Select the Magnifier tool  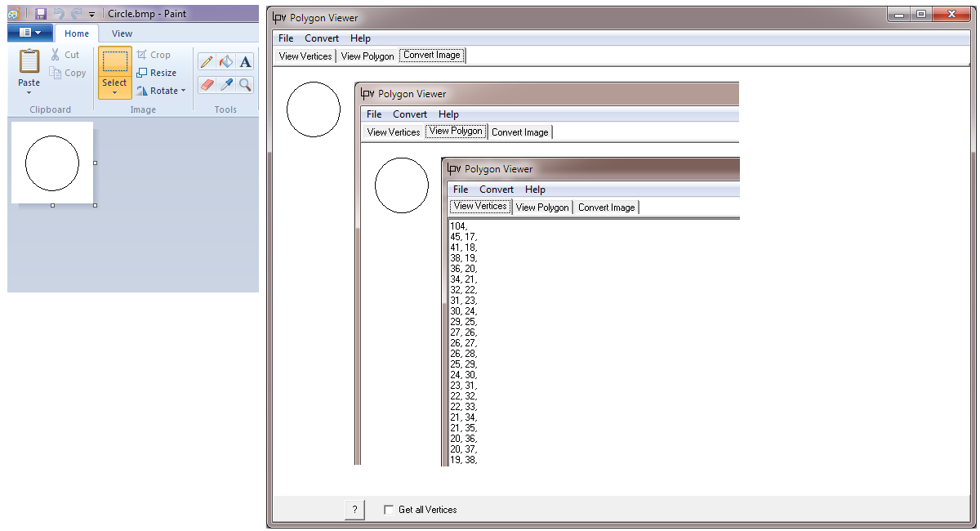[x=245, y=84]
